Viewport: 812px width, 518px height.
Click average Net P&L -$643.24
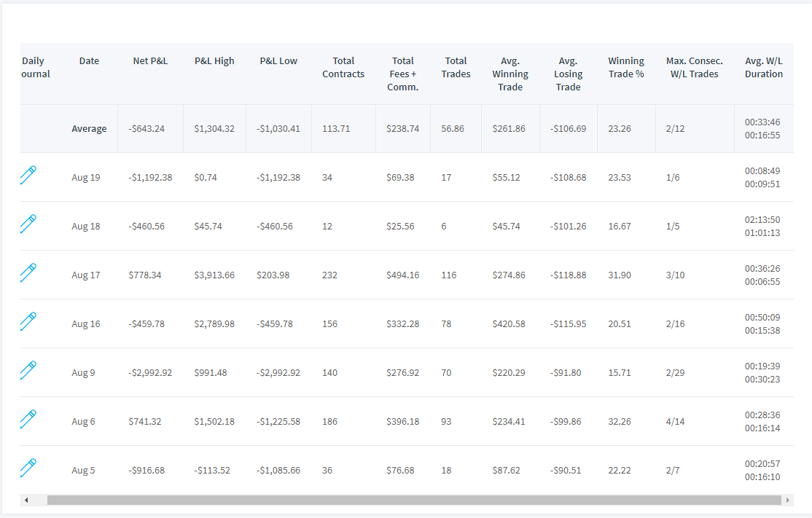pos(147,129)
